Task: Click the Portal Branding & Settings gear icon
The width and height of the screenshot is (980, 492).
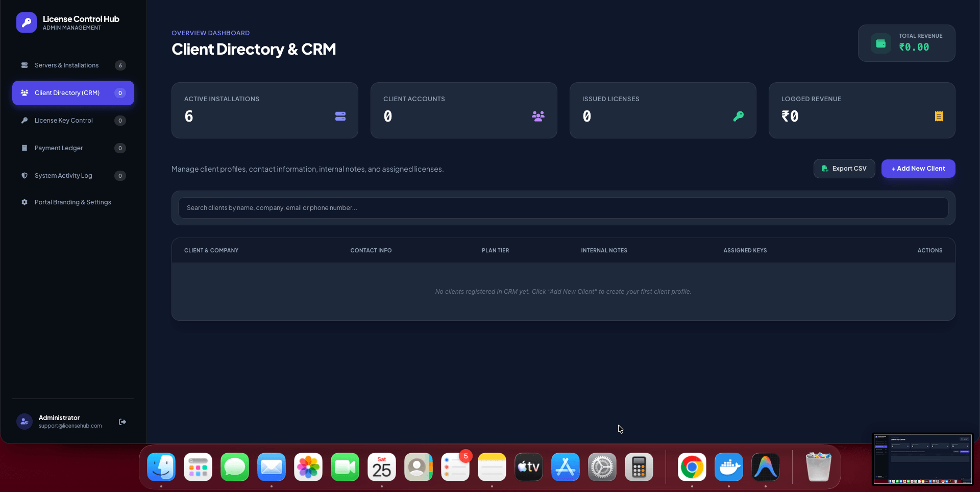Action: click(24, 202)
